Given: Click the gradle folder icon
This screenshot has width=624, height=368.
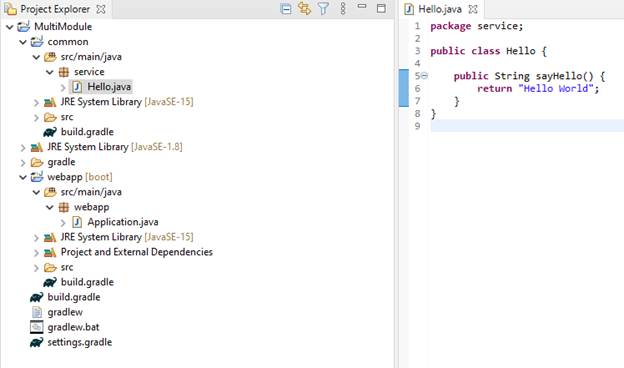Looking at the screenshot, I should click(37, 162).
